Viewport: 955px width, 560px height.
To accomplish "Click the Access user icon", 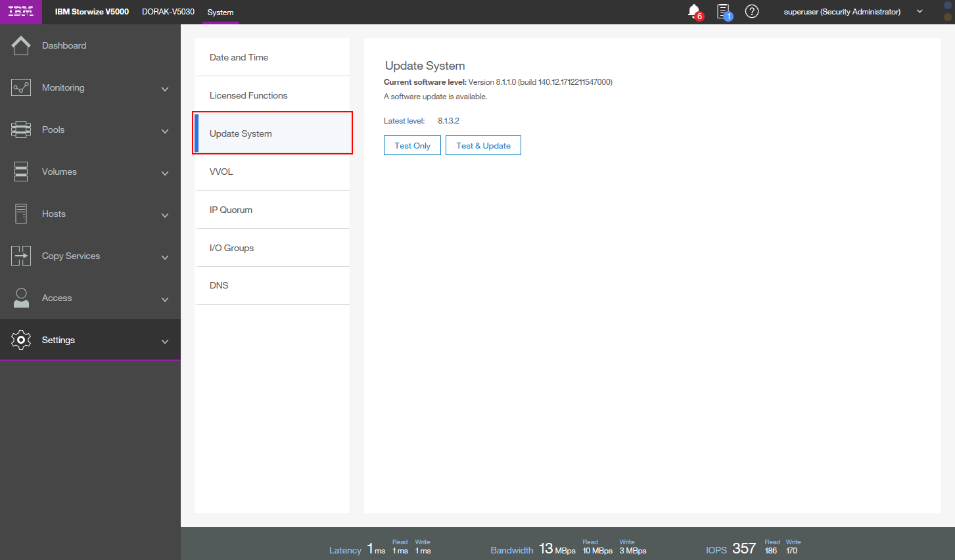I will click(x=21, y=298).
